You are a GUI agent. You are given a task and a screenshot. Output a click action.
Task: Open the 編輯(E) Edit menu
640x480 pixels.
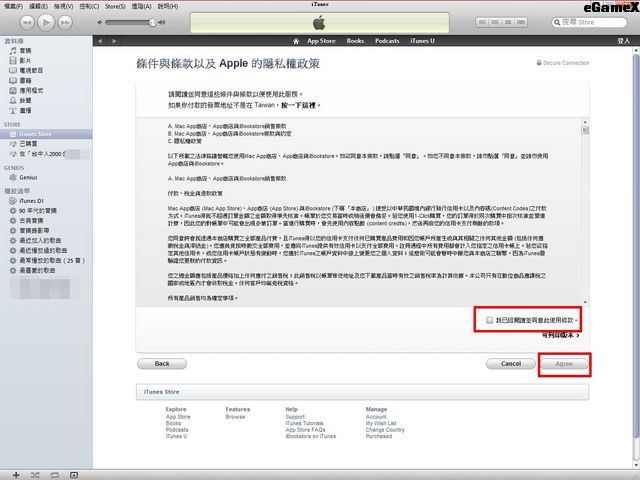[x=38, y=7]
